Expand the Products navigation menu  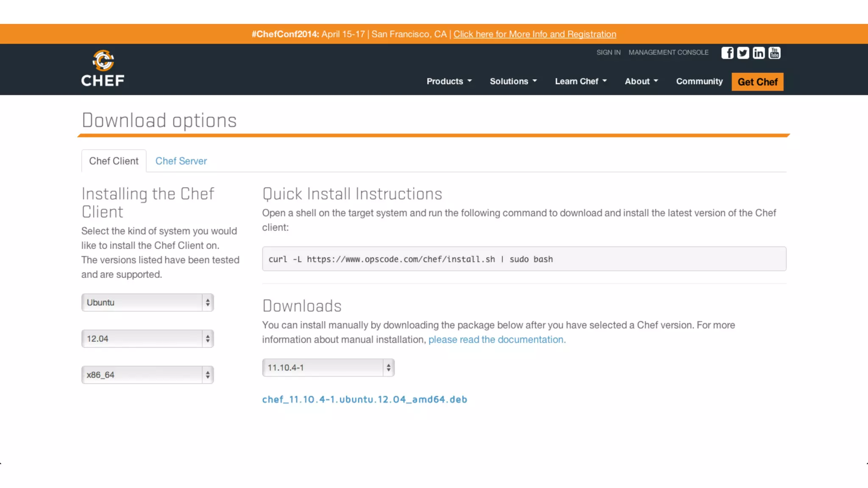click(x=449, y=81)
